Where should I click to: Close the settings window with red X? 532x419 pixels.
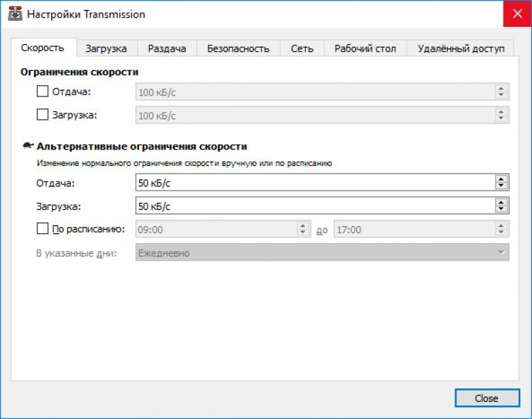pyautogui.click(x=517, y=13)
